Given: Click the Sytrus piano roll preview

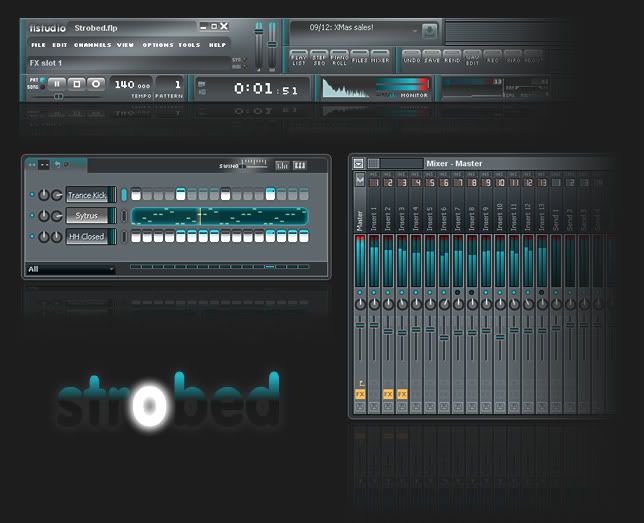Looking at the screenshot, I should 219,216.
